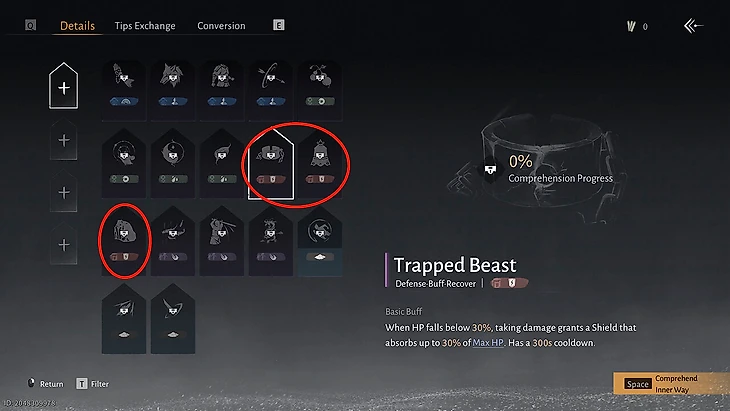The width and height of the screenshot is (730, 411).
Task: Open the Tips Exchange tab
Action: pos(145,26)
